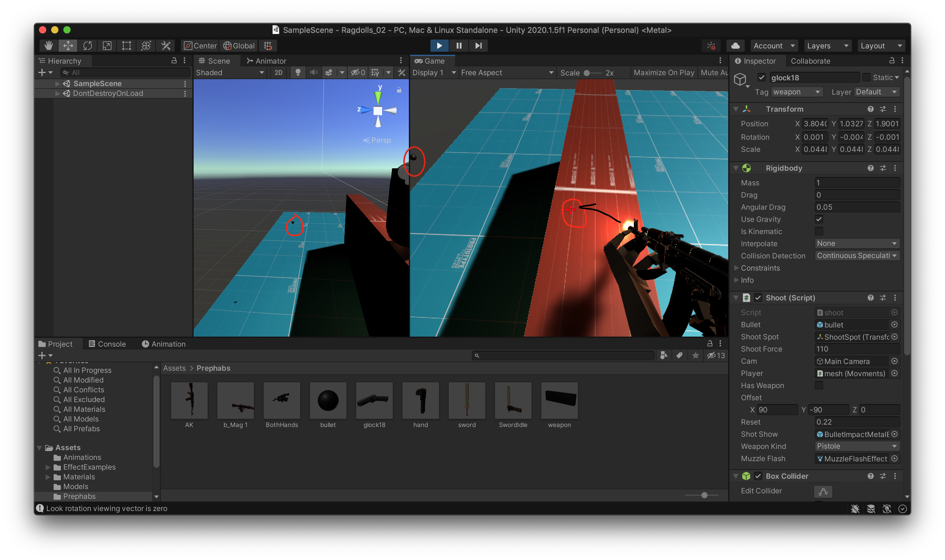Search by label in Project panel
The height and width of the screenshot is (560, 945).
tap(679, 355)
